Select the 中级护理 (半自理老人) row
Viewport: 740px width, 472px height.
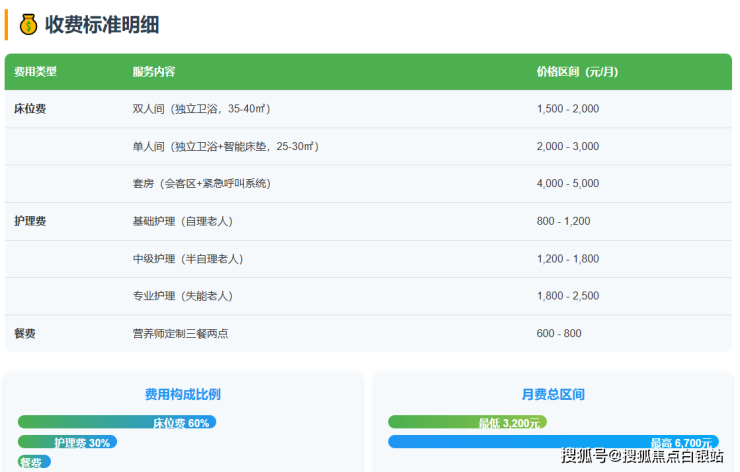pyautogui.click(x=188, y=259)
